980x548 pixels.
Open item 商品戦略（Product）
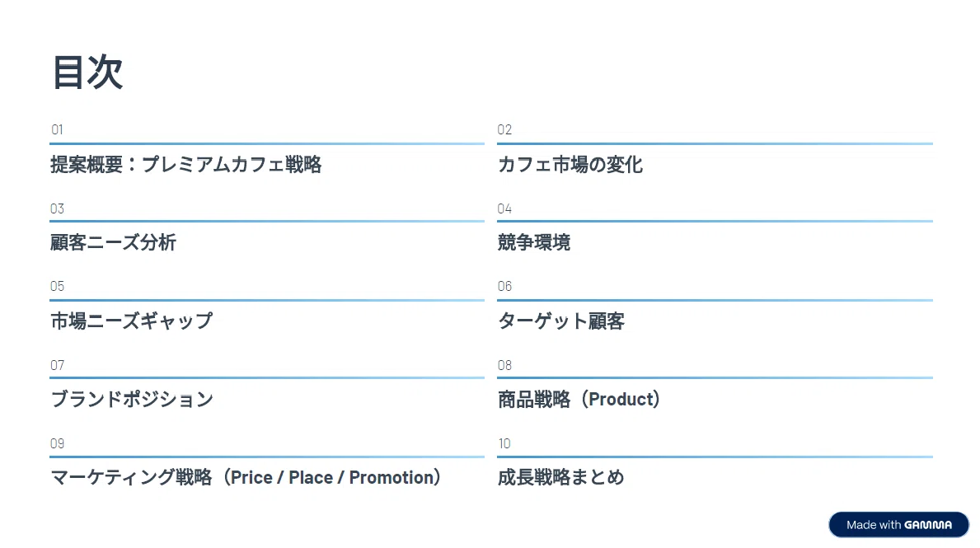tap(579, 399)
